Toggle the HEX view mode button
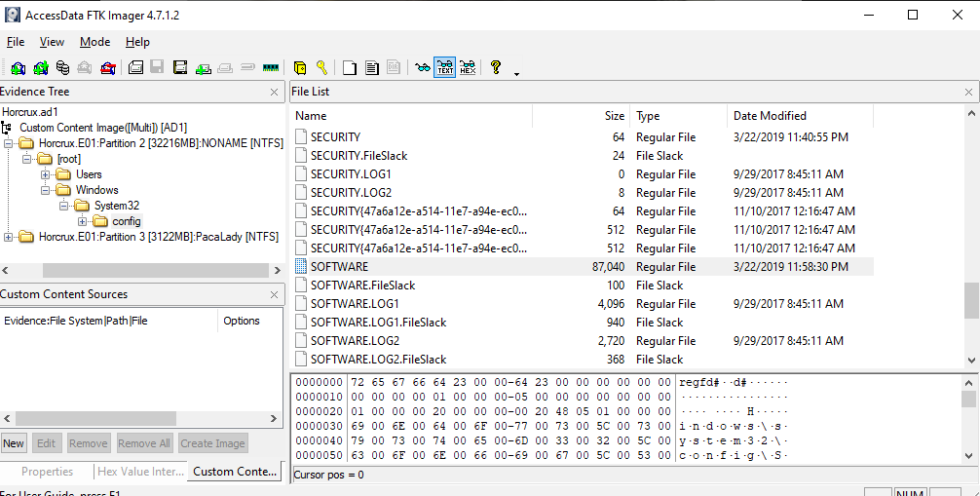 click(x=468, y=67)
